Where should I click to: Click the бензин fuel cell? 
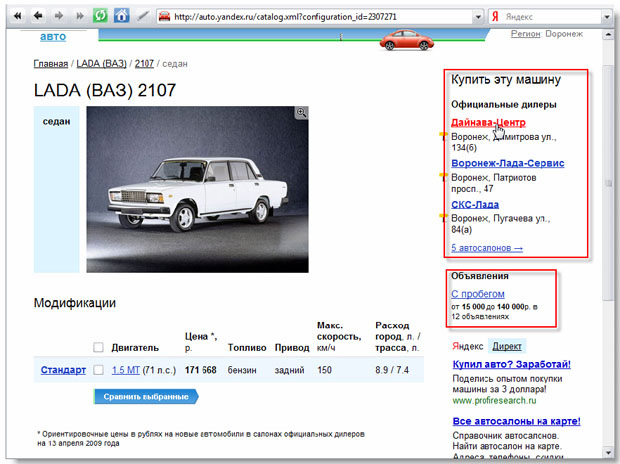click(x=242, y=370)
